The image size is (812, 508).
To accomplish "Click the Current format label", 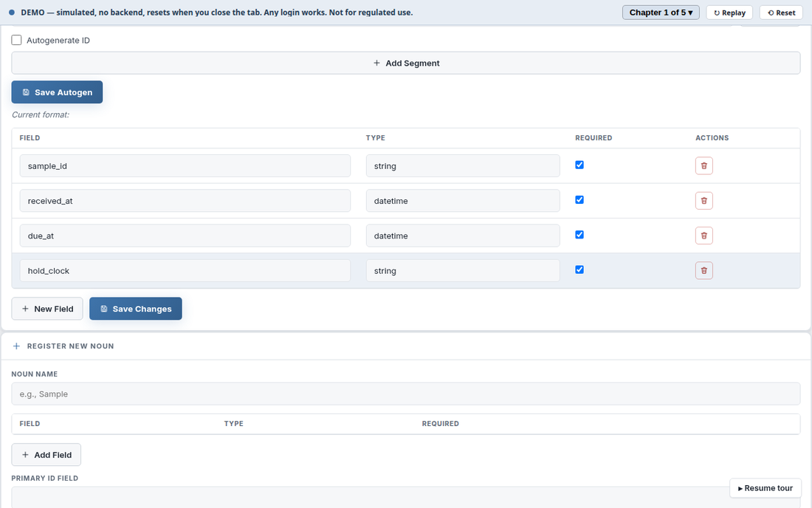I will 41,114.
